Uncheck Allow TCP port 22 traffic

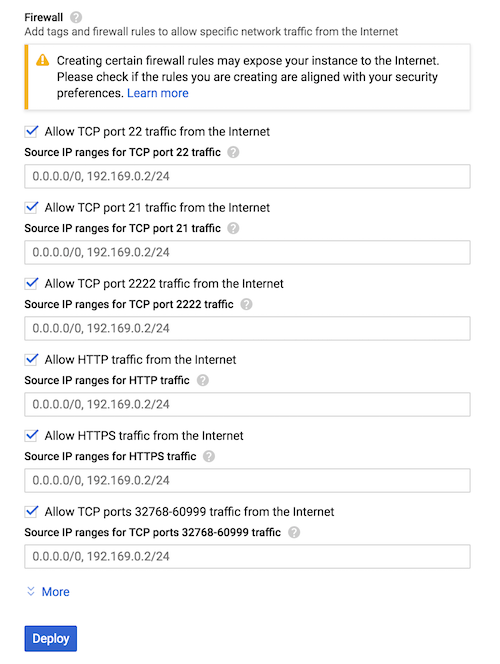pos(31,131)
